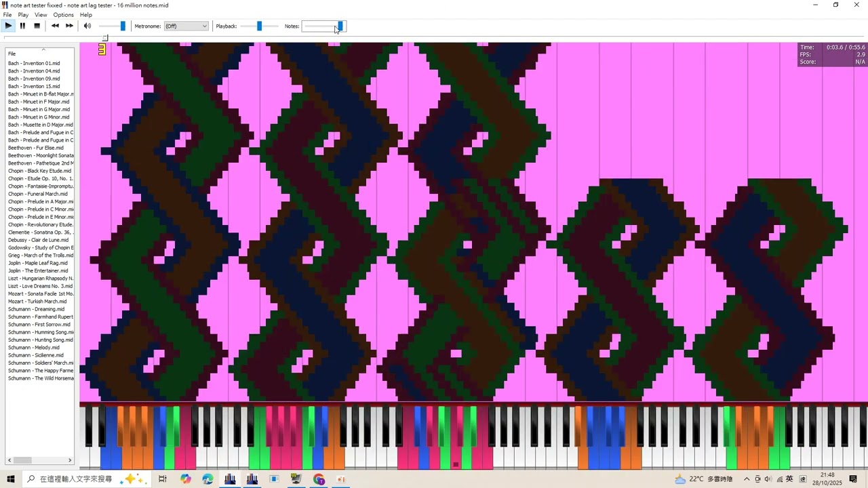Select Joplin - The Entertainer.mid
Screen dimensions: 868x488
(x=38, y=270)
